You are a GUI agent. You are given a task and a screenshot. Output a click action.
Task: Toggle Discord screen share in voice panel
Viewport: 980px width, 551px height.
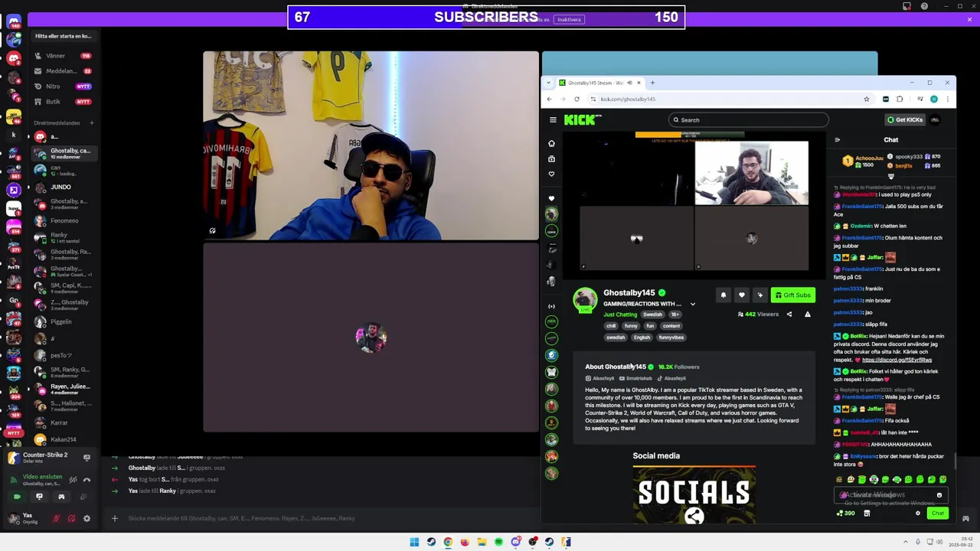pyautogui.click(x=39, y=497)
